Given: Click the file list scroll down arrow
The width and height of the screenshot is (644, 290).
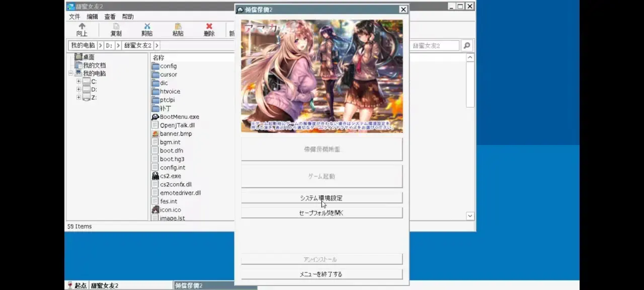Looking at the screenshot, I should point(470,216).
